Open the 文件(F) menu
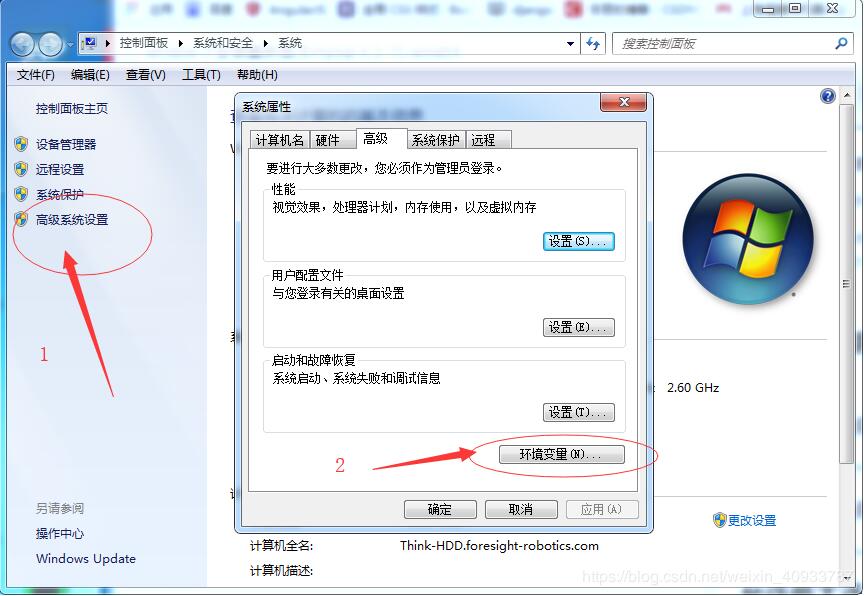Viewport: 864px width, 596px height. point(35,75)
